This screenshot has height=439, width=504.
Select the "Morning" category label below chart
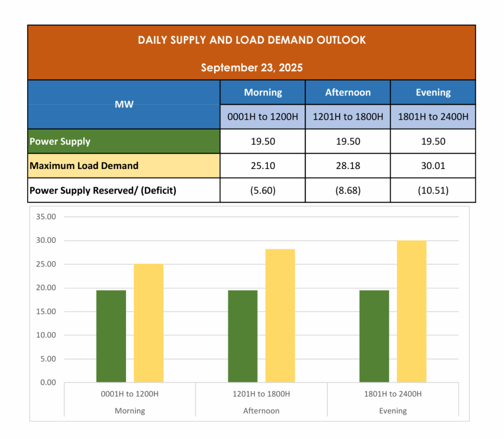(130, 410)
